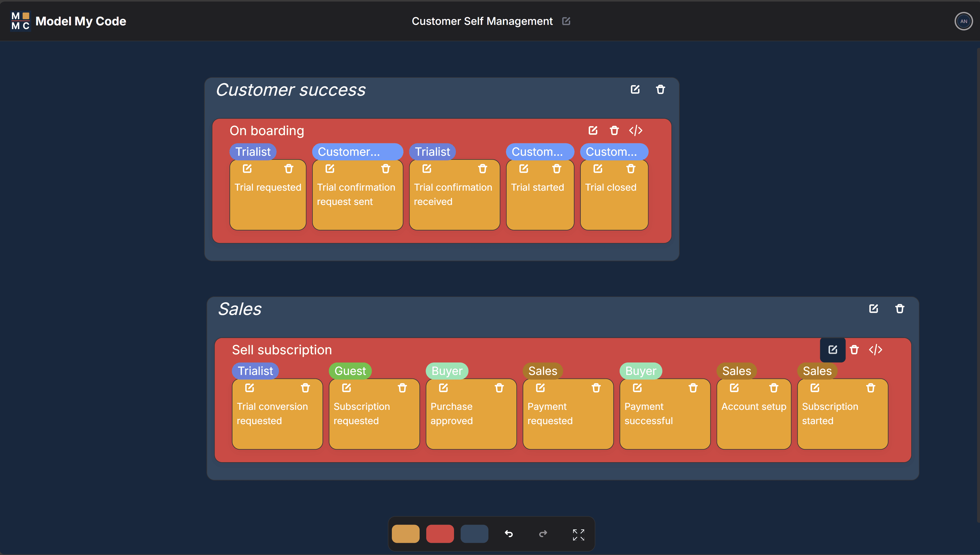Click the edit icon on Customer success
980x555 pixels.
coord(635,89)
